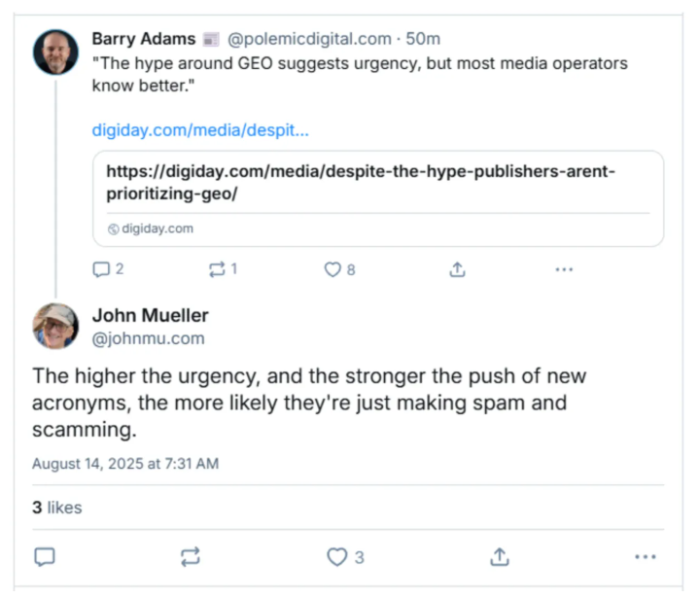View the 3 likes list
Screen dimensions: 700x598
click(56, 508)
